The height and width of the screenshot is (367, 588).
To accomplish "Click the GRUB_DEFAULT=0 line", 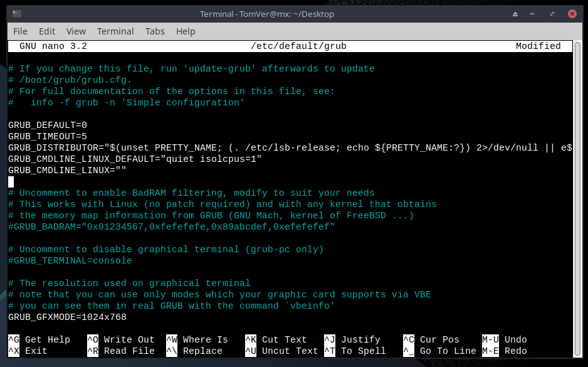I will 48,125.
